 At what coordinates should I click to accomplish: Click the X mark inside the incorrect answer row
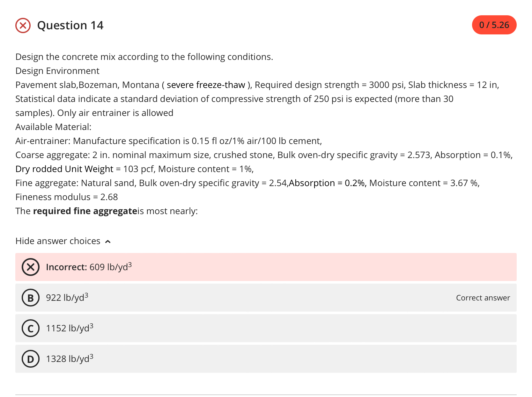pos(31,267)
